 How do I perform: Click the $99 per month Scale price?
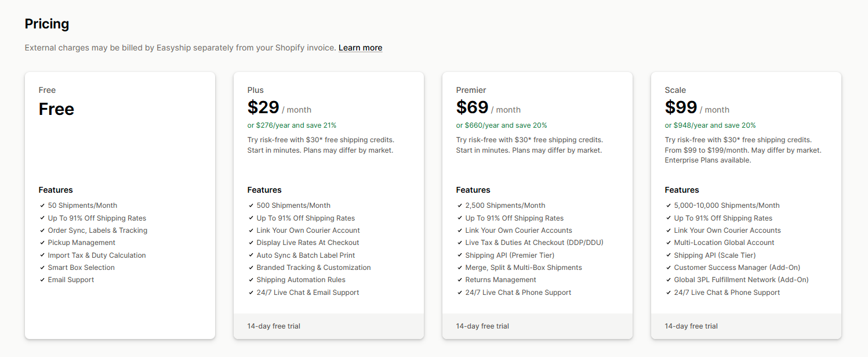[681, 107]
